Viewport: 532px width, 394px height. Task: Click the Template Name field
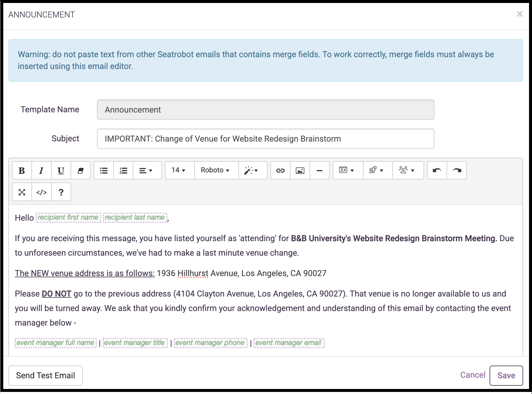pyautogui.click(x=265, y=110)
